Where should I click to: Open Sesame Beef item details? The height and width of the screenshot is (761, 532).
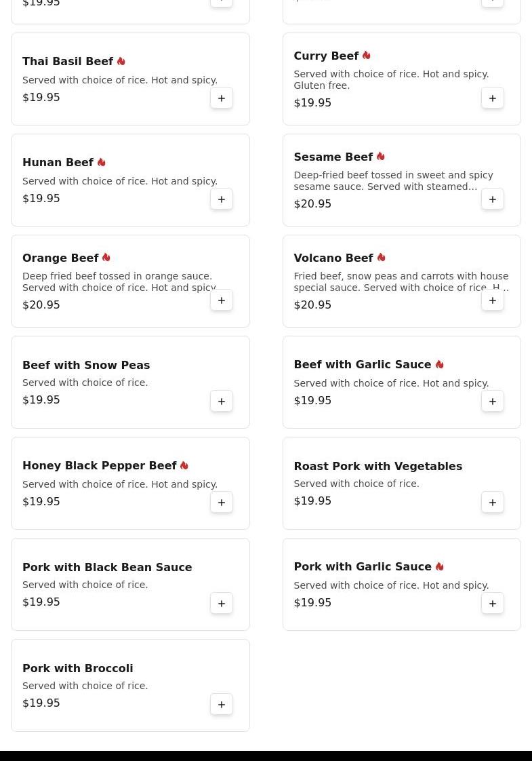click(x=333, y=157)
